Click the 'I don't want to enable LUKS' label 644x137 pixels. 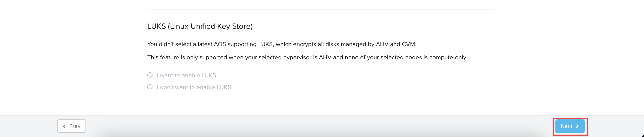[x=194, y=87]
